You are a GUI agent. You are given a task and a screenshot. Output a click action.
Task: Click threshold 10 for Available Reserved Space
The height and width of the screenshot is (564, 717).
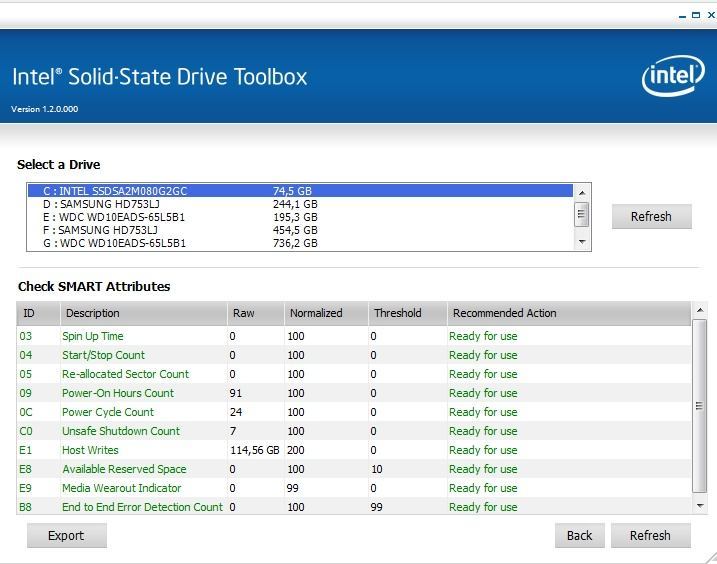click(x=377, y=469)
